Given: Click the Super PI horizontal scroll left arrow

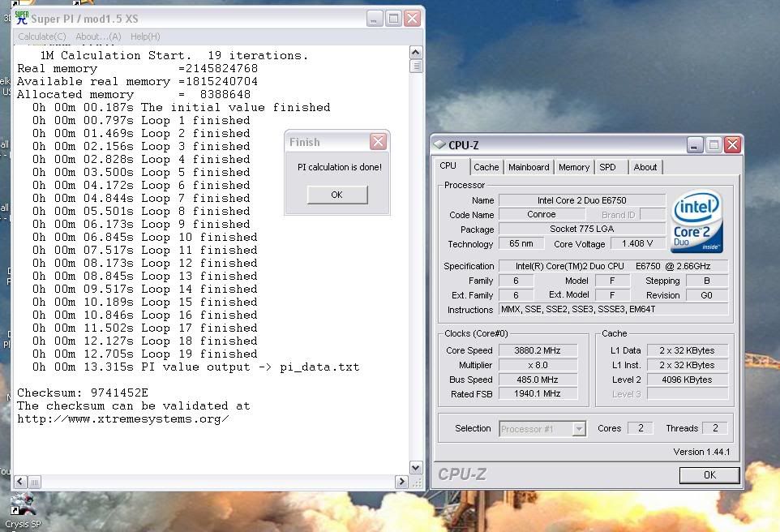Looking at the screenshot, I should tap(20, 482).
